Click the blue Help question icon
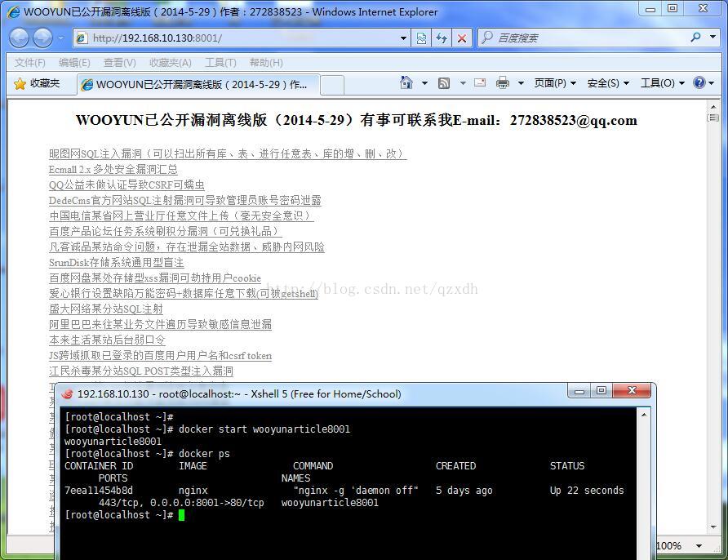728x560 pixels. pos(699,82)
